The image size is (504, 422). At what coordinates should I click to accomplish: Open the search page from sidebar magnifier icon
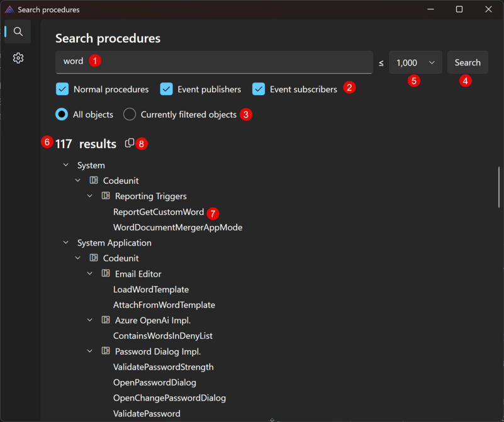click(x=18, y=31)
